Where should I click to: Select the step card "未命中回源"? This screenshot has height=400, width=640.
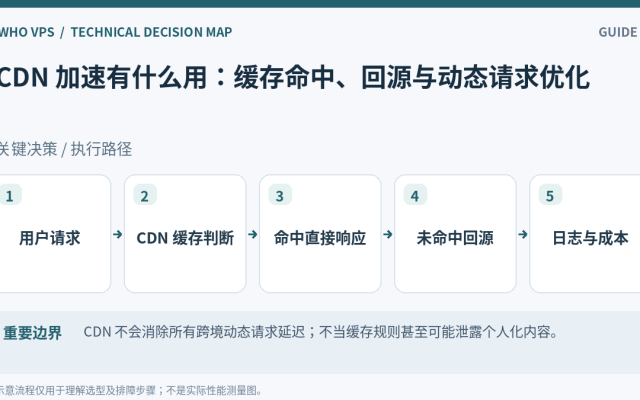coord(455,234)
